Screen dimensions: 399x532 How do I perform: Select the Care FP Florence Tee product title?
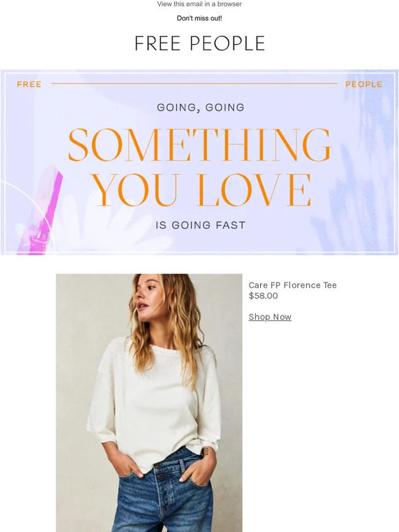292,285
